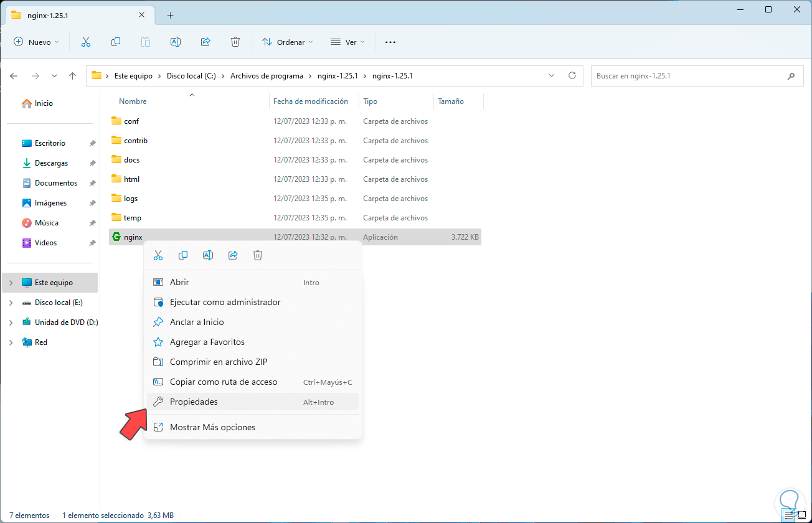
Task: Delete using the context menu trash icon
Action: click(x=258, y=255)
